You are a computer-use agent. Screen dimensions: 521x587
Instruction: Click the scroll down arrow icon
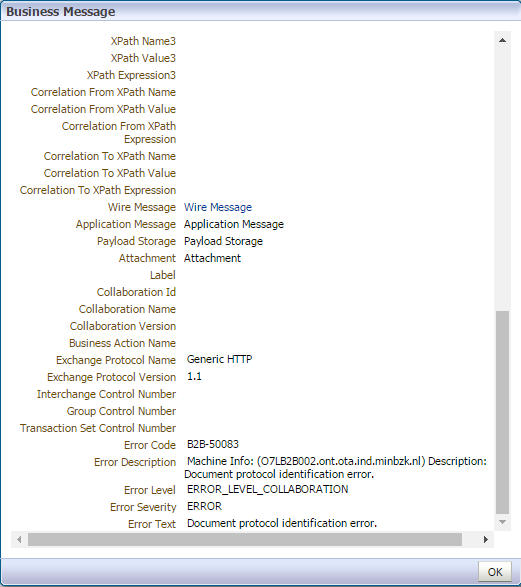point(502,522)
